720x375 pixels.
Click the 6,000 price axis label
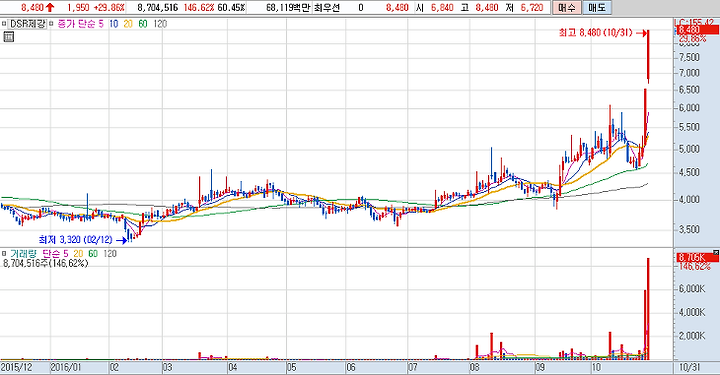pos(690,108)
